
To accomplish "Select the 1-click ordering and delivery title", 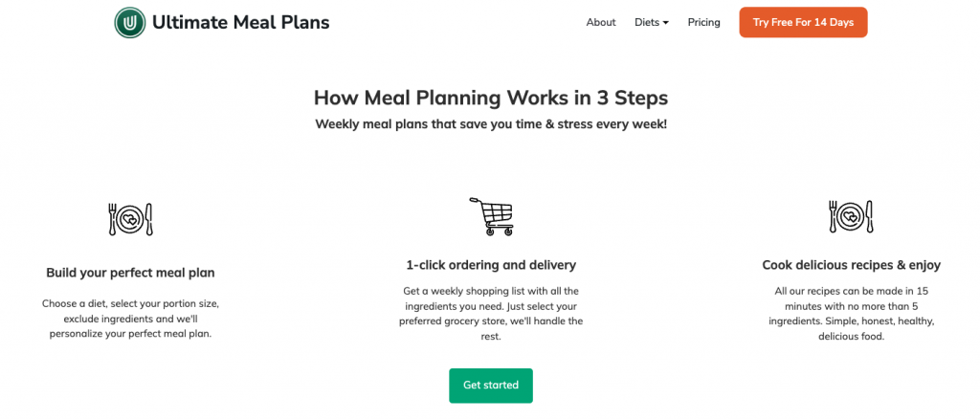I will coord(491,265).
